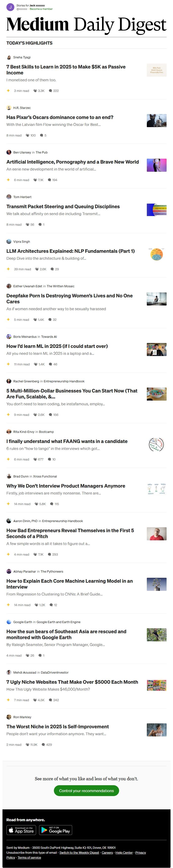Screen dimensions: 173x868
Task: Open the Help Center footer link
Action: 124,852
